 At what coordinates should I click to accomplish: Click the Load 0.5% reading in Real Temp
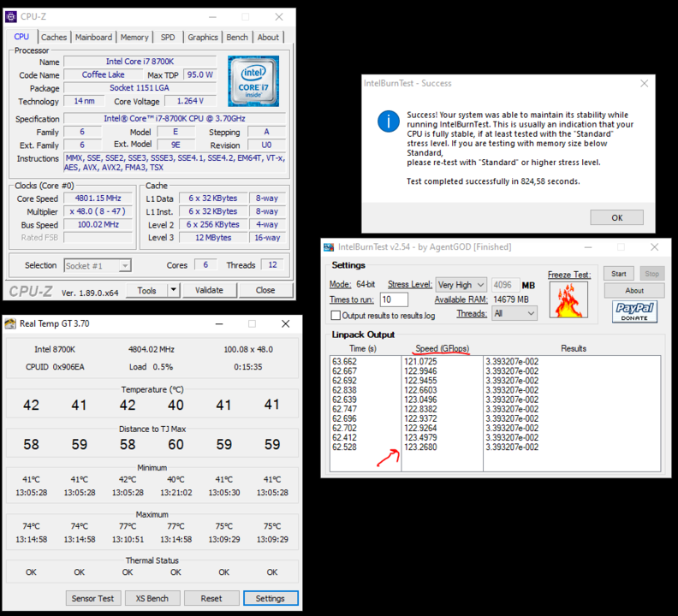(x=151, y=367)
